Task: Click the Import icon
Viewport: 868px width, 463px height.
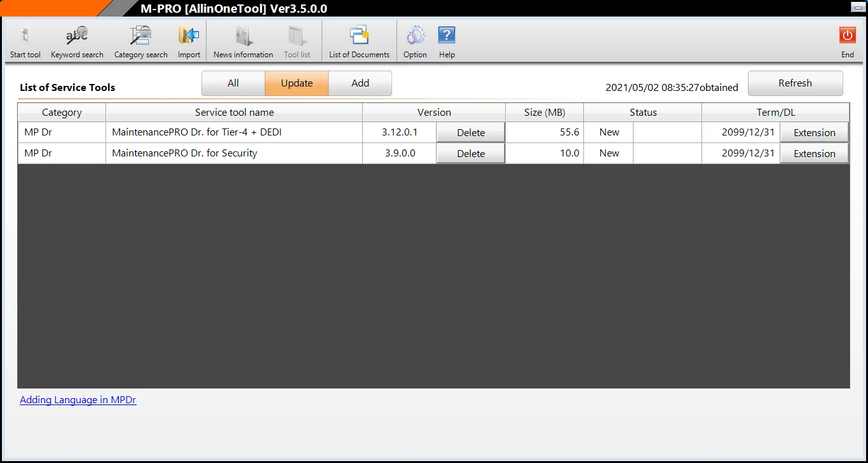Action: pos(189,36)
